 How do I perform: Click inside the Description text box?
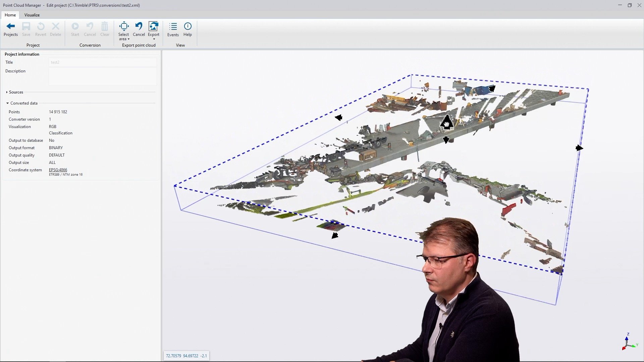(102, 76)
